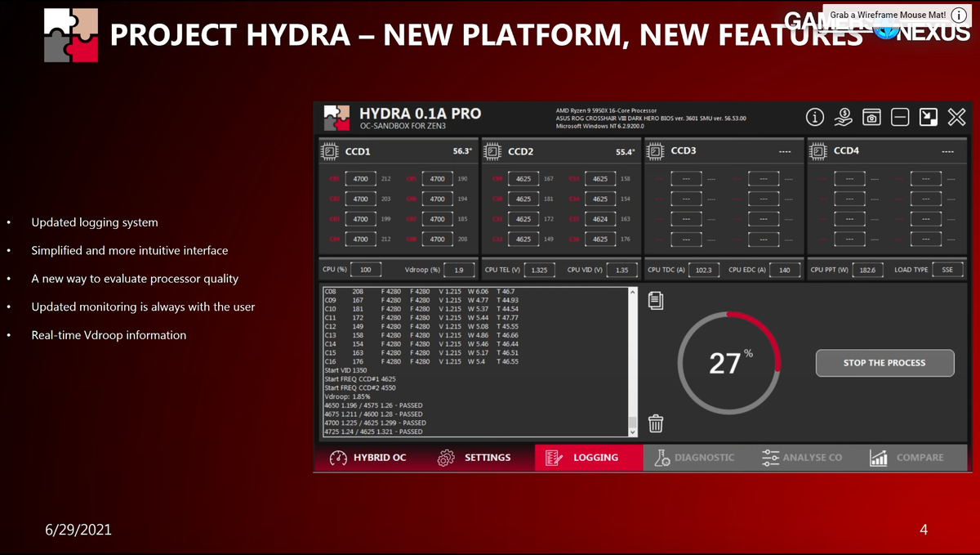Image resolution: width=980 pixels, height=555 pixels.
Task: Click the log scrollbar up arrow
Action: [632, 293]
